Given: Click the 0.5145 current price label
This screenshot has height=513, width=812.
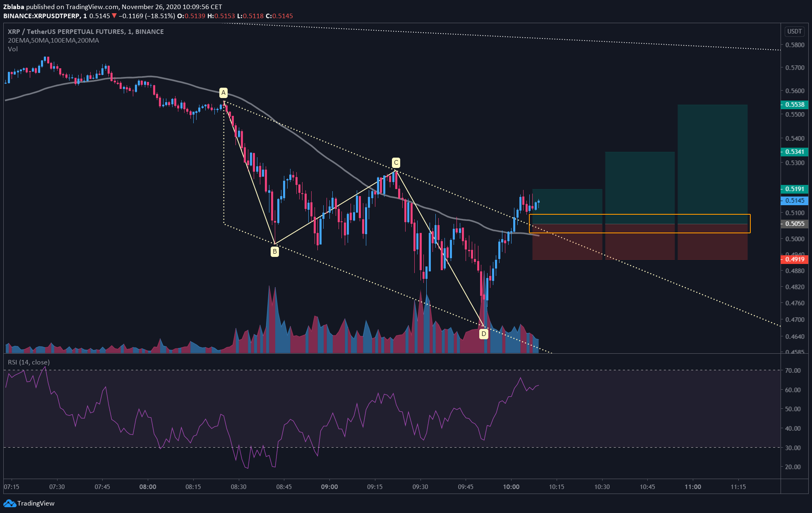Looking at the screenshot, I should (795, 201).
